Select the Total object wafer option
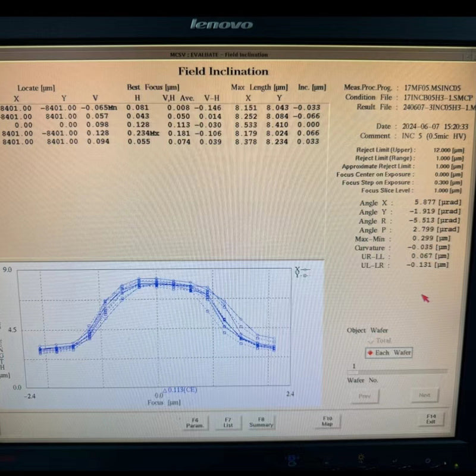Image resolution: width=476 pixels, height=476 pixels. [380, 340]
